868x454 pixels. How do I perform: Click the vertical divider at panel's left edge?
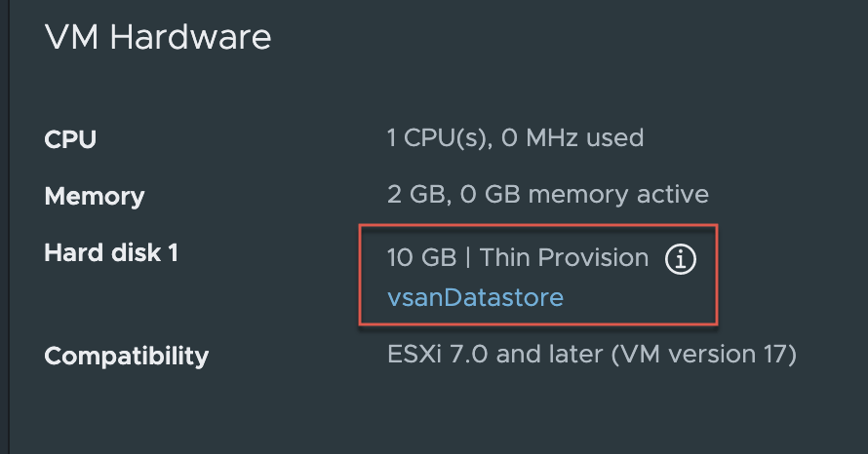pyautogui.click(x=9, y=227)
